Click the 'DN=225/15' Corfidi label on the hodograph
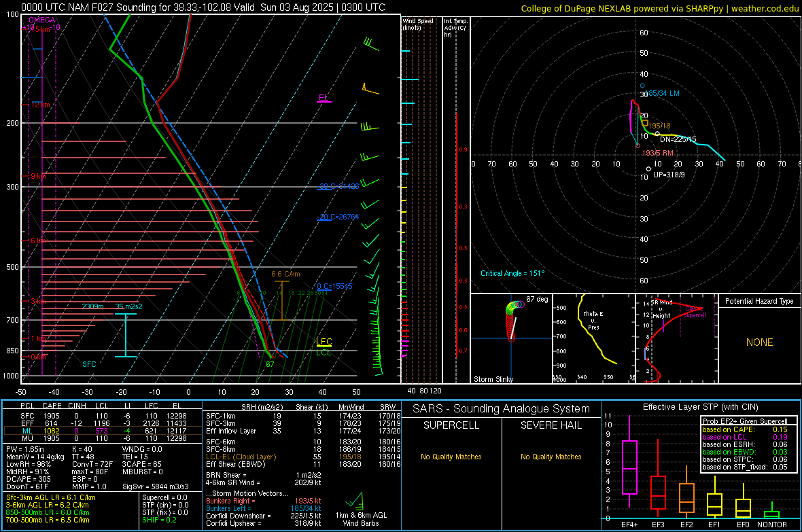Image resolution: width=802 pixels, height=532 pixels. click(x=678, y=140)
